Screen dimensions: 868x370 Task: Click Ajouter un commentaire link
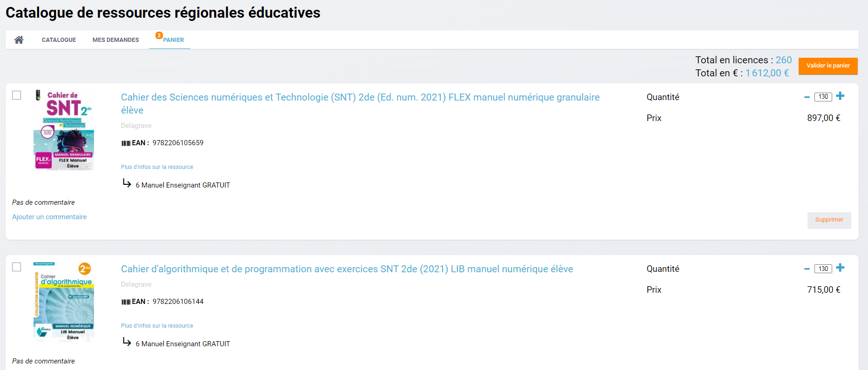point(49,217)
